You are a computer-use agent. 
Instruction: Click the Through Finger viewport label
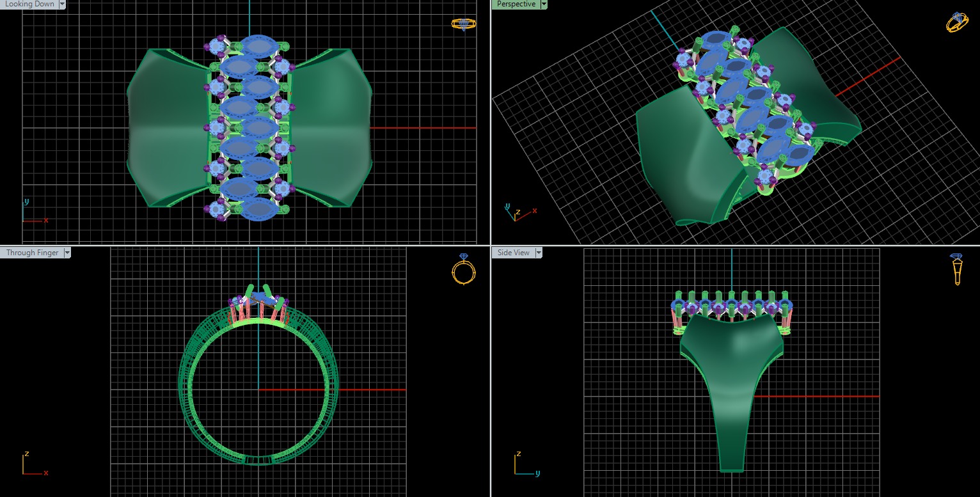tap(32, 253)
